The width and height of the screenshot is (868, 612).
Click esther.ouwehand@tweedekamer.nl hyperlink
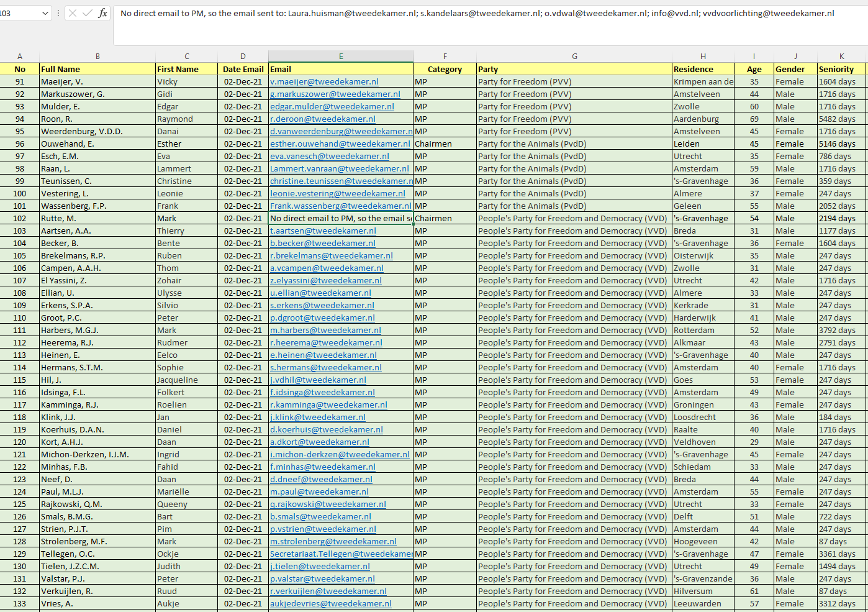pyautogui.click(x=340, y=144)
